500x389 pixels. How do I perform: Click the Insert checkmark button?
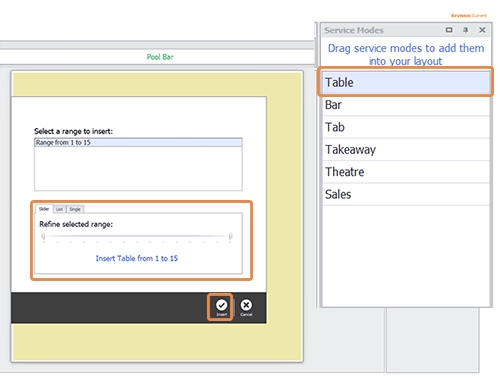[221, 307]
